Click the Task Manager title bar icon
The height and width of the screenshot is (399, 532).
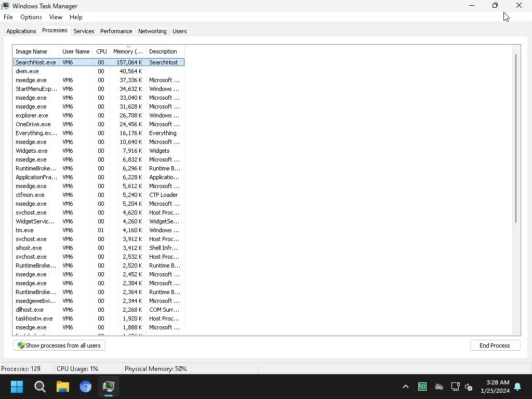[x=5, y=6]
